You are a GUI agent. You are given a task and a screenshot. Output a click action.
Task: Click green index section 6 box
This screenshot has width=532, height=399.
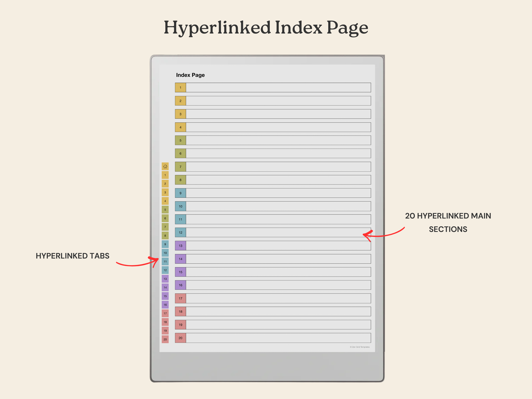tap(180, 153)
